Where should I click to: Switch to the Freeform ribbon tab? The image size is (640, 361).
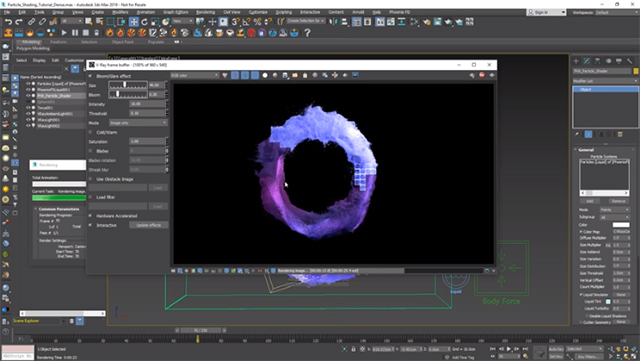(x=58, y=42)
